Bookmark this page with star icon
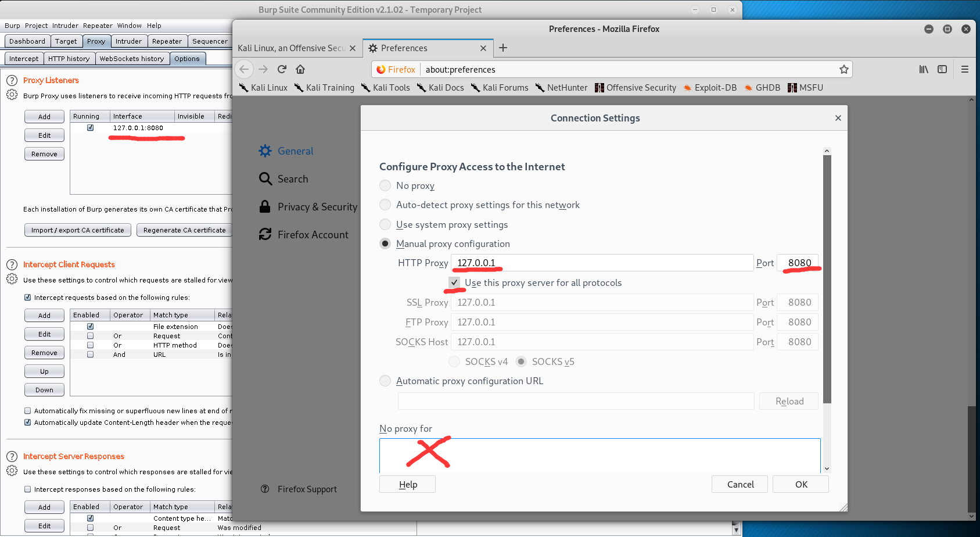The image size is (980, 537). (843, 69)
